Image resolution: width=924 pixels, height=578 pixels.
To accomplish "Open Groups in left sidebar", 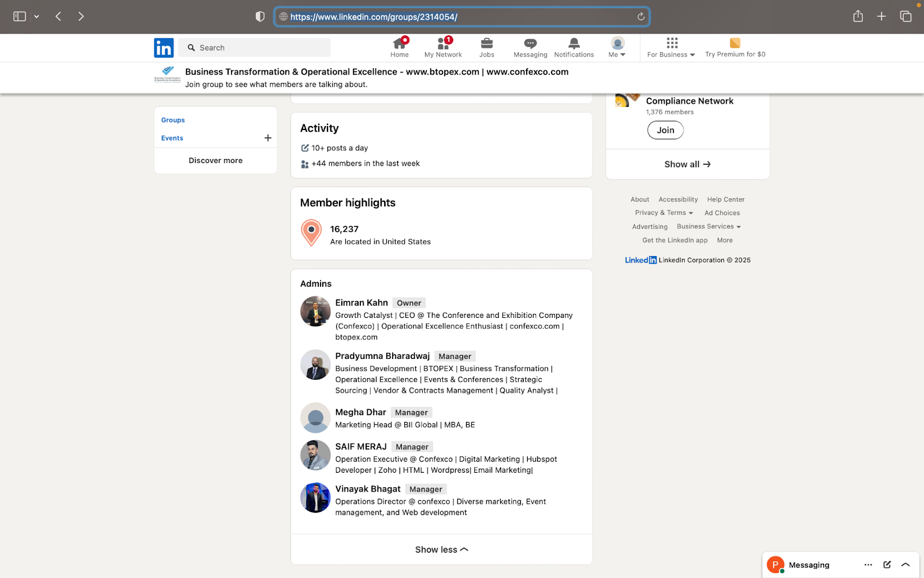I will (x=173, y=120).
